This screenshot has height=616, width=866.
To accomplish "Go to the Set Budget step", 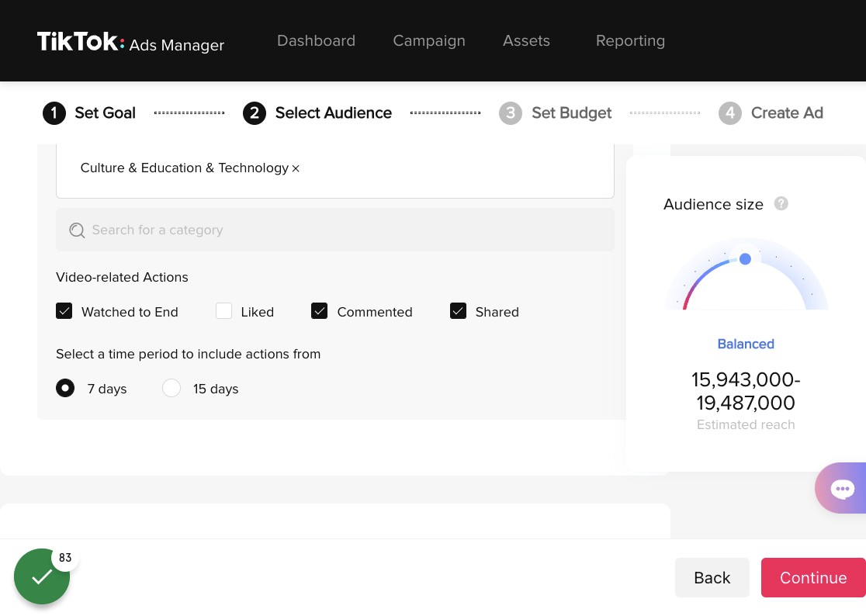I will (x=572, y=113).
